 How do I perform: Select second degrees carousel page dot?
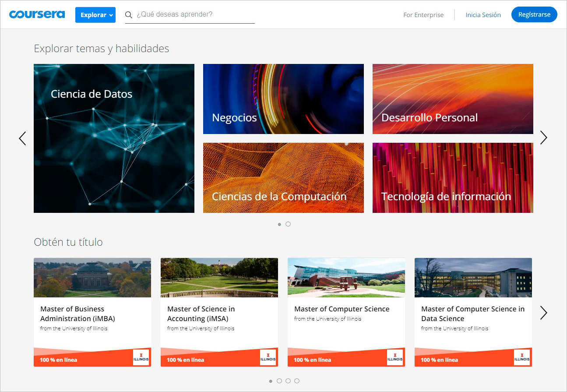coord(279,381)
